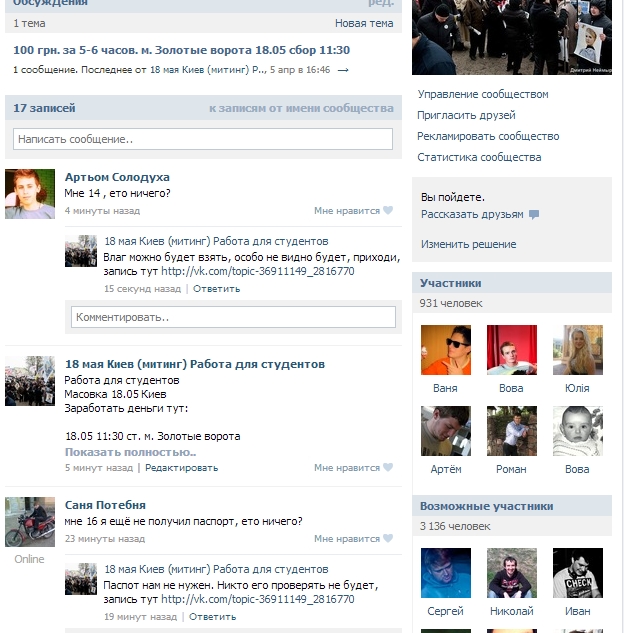Expand post with Показать полностью..
Viewport: 636px width, 633px height.
131,452
